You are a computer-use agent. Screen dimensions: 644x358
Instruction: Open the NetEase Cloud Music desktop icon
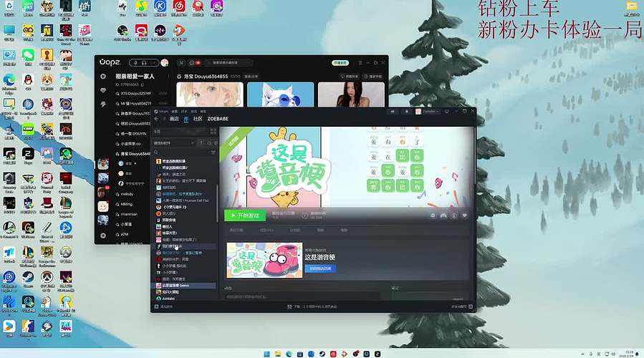pos(178,7)
